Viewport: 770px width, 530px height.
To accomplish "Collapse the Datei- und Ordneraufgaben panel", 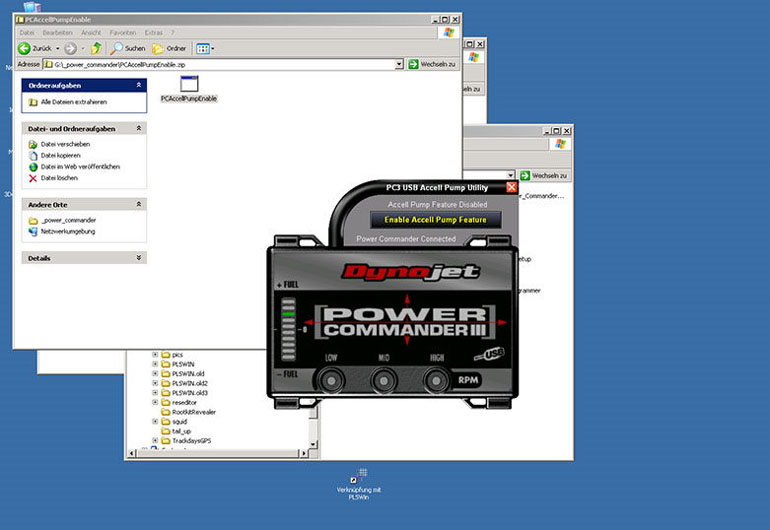I will click(x=138, y=129).
